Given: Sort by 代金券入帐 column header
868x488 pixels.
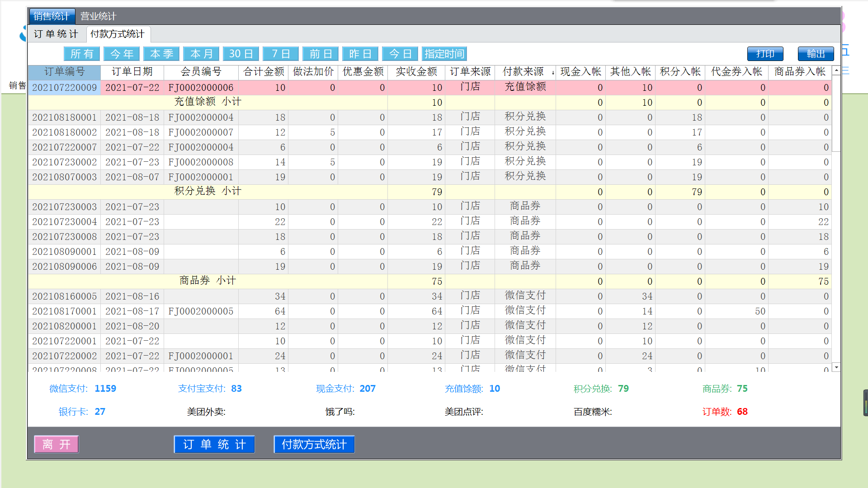Looking at the screenshot, I should 737,72.
